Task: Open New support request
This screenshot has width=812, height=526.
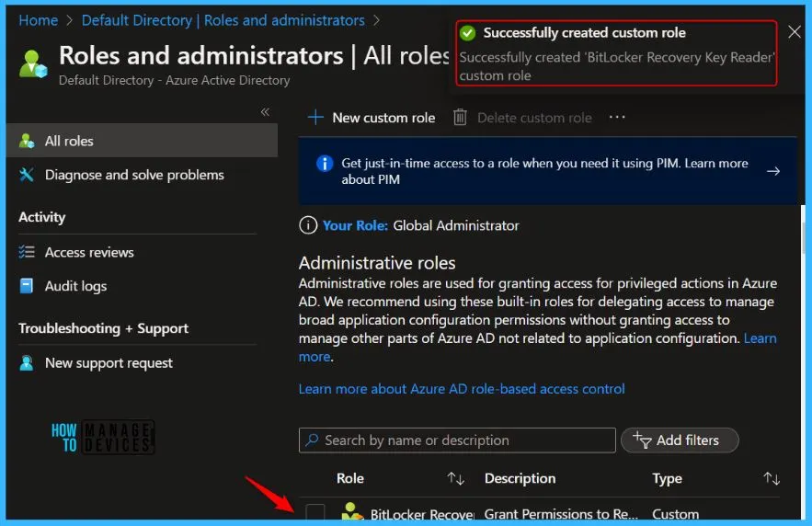Action: click(x=109, y=363)
